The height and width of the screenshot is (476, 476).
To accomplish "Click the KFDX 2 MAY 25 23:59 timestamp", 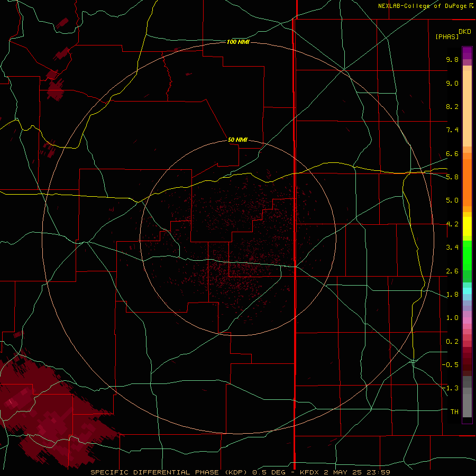I will [x=345, y=472].
